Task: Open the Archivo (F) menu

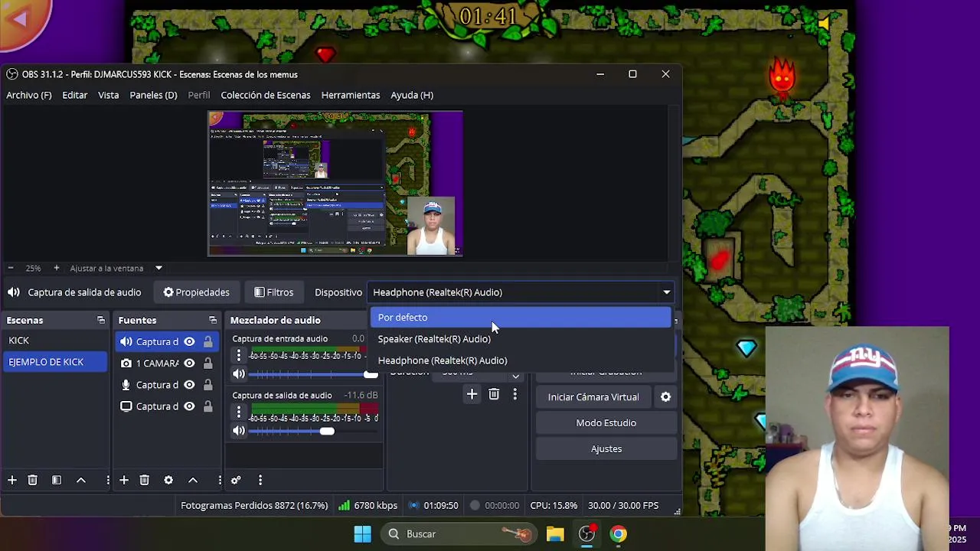Action: [x=29, y=95]
